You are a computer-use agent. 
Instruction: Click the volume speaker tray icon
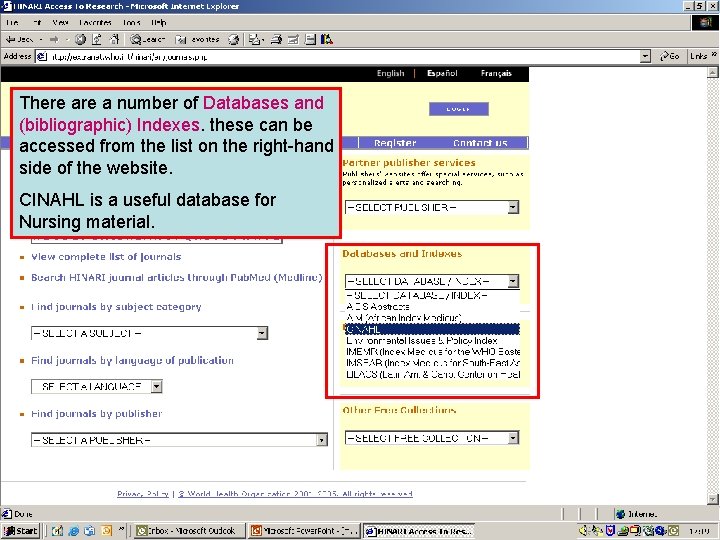click(x=583, y=531)
